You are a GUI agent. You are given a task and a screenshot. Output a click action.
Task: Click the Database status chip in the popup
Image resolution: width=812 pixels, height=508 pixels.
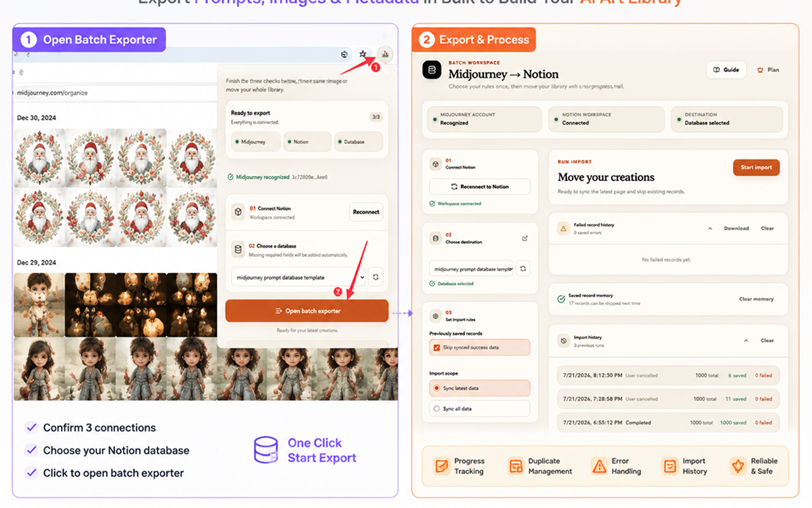(358, 142)
